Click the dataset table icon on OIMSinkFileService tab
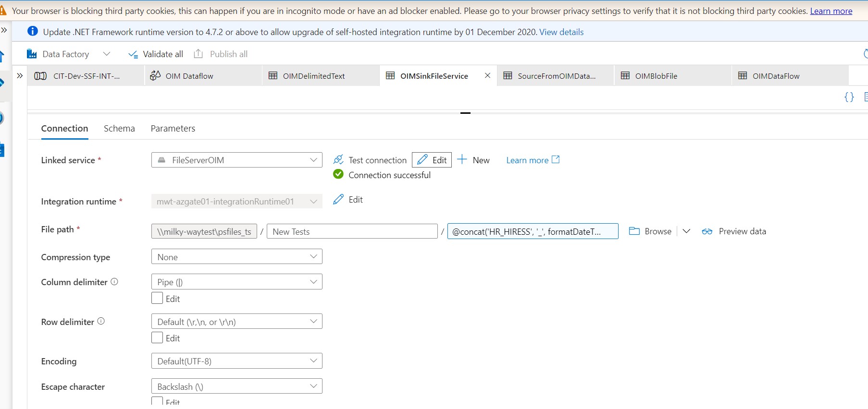 (x=390, y=75)
